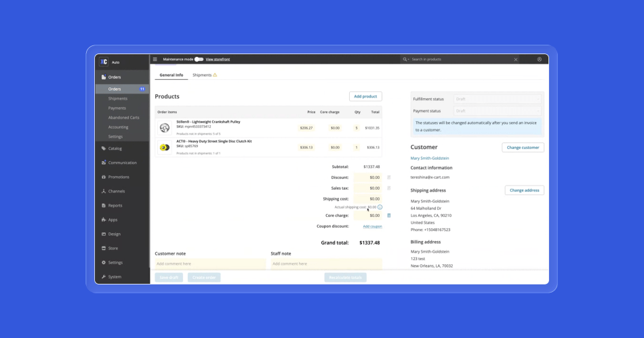Click the info icon beside actual shipping cost
The image size is (644, 338).
pos(380,207)
